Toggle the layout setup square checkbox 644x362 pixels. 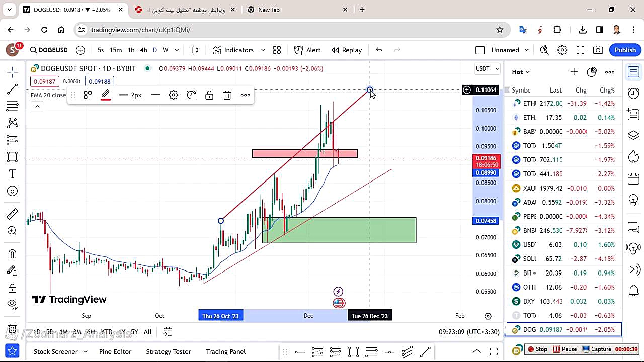(x=480, y=50)
